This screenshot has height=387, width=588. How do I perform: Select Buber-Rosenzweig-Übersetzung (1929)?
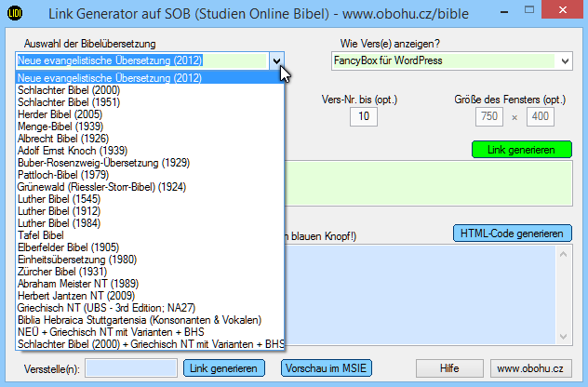coord(150,163)
